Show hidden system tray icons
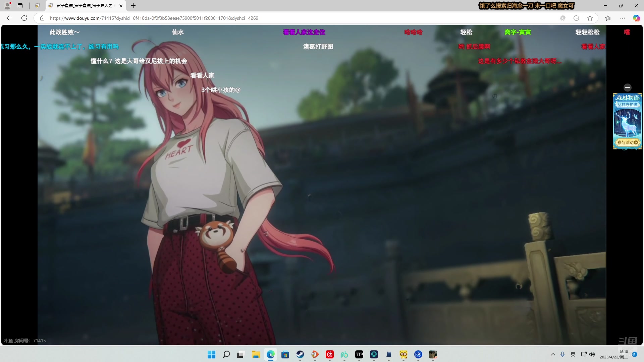This screenshot has height=362, width=644. click(553, 354)
